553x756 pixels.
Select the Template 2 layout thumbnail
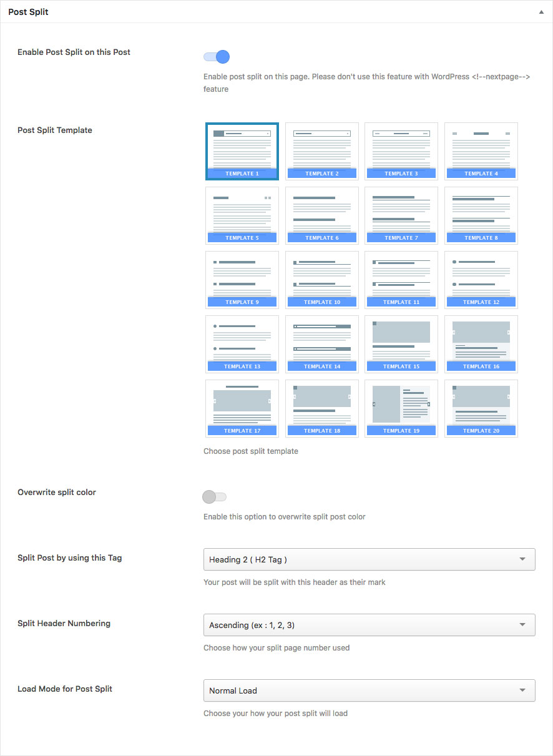322,151
